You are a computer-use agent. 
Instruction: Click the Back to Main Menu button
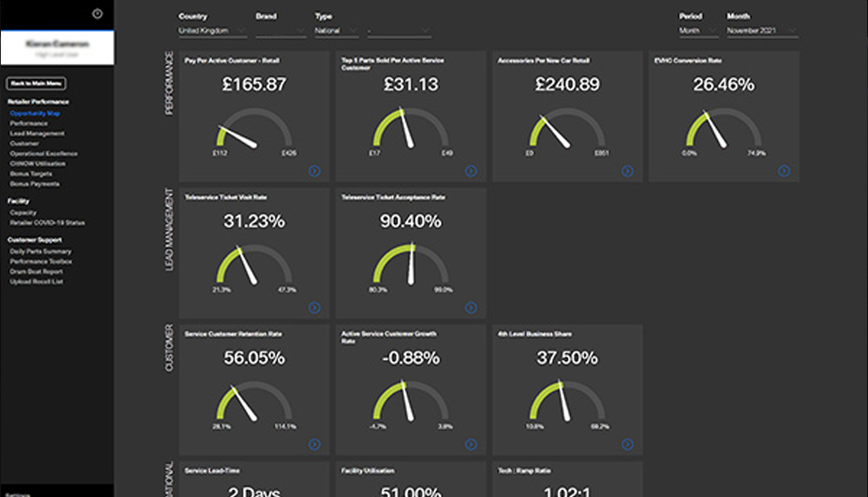[x=36, y=83]
